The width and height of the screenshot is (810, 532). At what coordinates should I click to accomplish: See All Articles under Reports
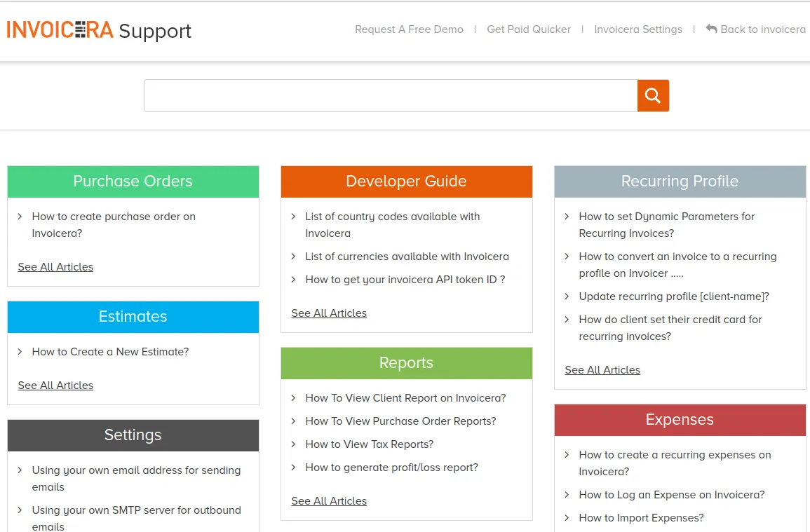pos(329,501)
